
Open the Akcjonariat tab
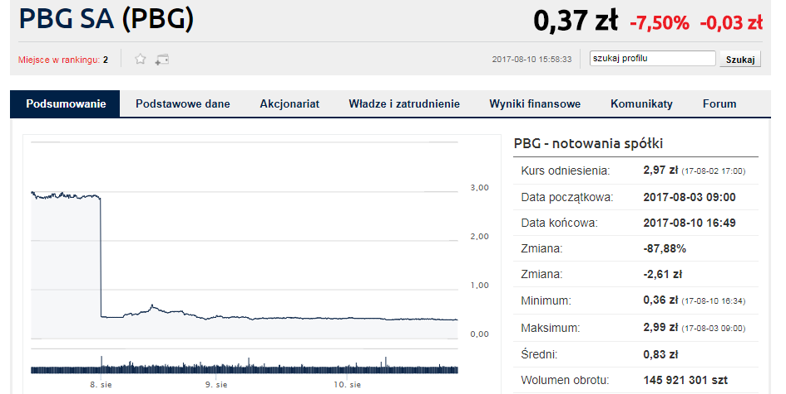pyautogui.click(x=289, y=104)
